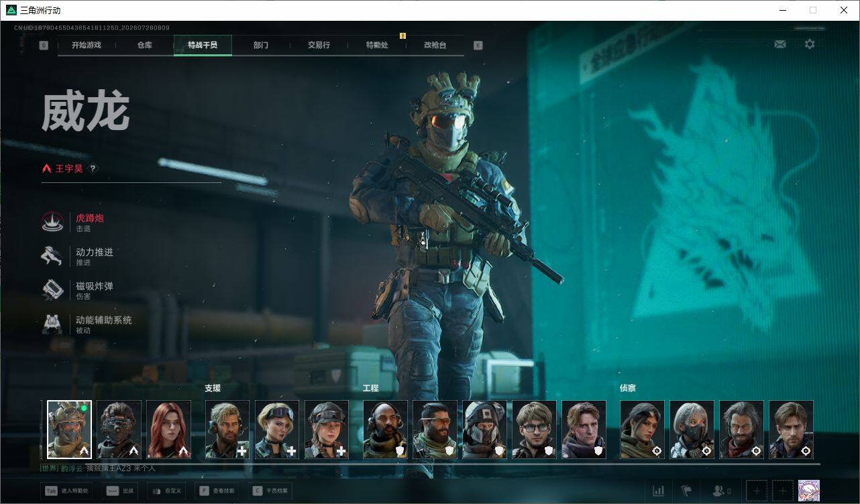Go to the 交易行 tab
This screenshot has width=860, height=504.
click(x=319, y=46)
